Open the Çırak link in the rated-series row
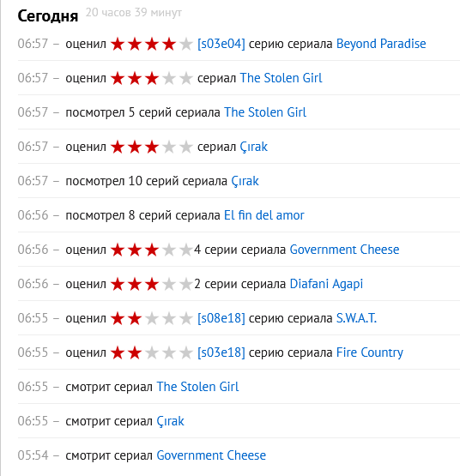 [254, 148]
